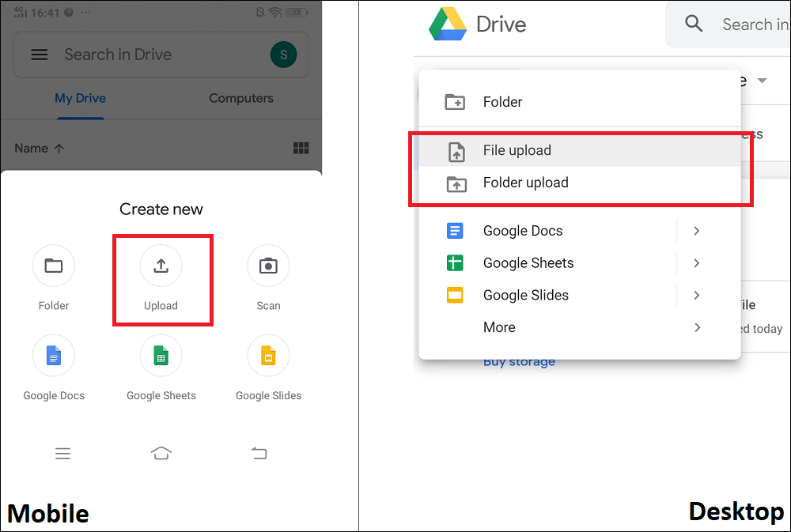This screenshot has width=791, height=532.
Task: Open the More menu entry
Action: tap(580, 327)
